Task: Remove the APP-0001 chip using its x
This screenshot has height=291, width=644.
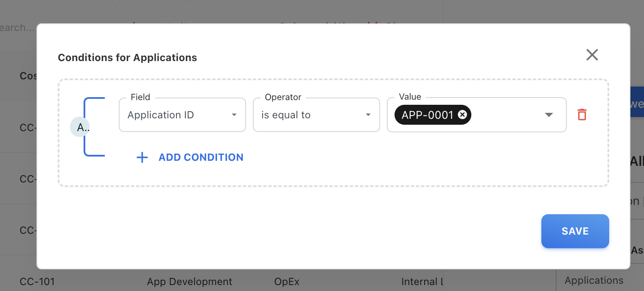Action: coord(462,115)
